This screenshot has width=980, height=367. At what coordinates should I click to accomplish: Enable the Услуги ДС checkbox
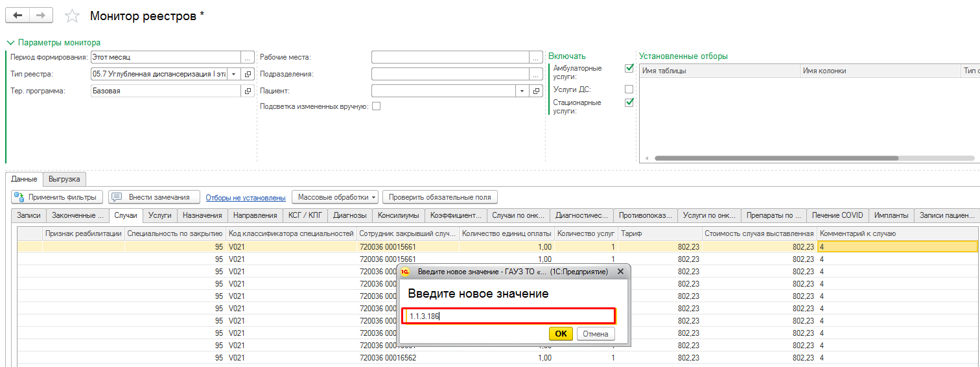pyautogui.click(x=629, y=89)
